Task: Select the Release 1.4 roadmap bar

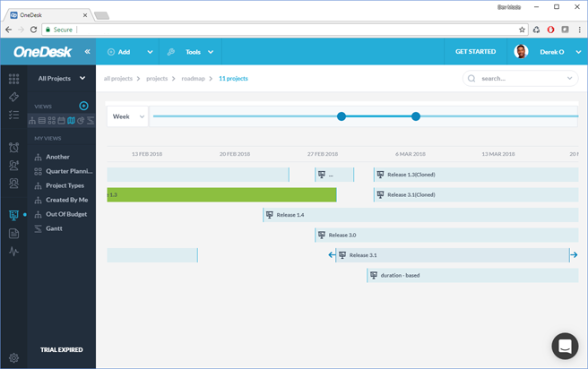Action: pos(420,215)
